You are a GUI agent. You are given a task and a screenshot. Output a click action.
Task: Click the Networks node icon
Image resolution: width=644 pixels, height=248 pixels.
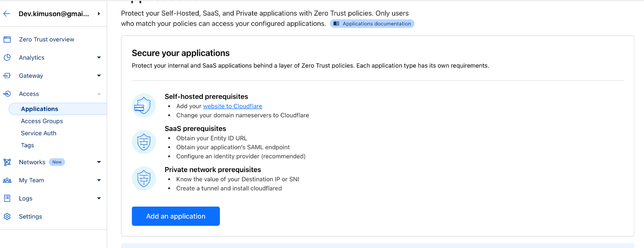[7, 162]
